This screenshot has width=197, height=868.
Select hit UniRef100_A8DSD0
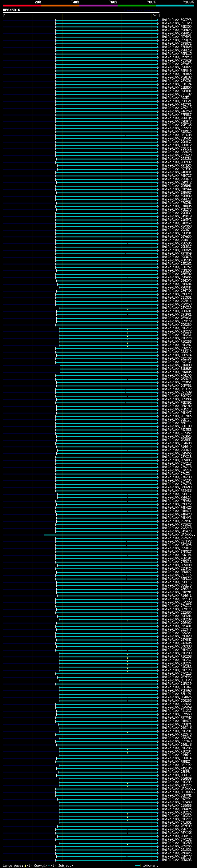pos(176,26)
